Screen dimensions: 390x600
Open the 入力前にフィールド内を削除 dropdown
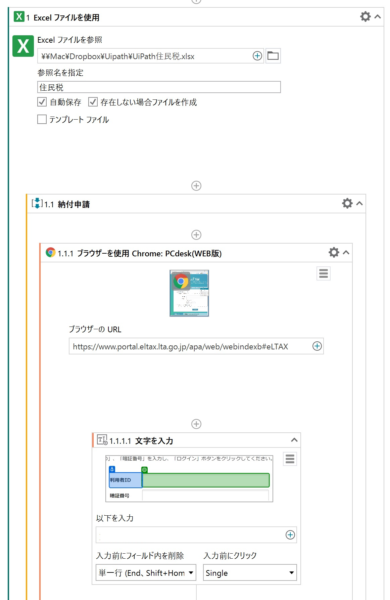(146, 573)
